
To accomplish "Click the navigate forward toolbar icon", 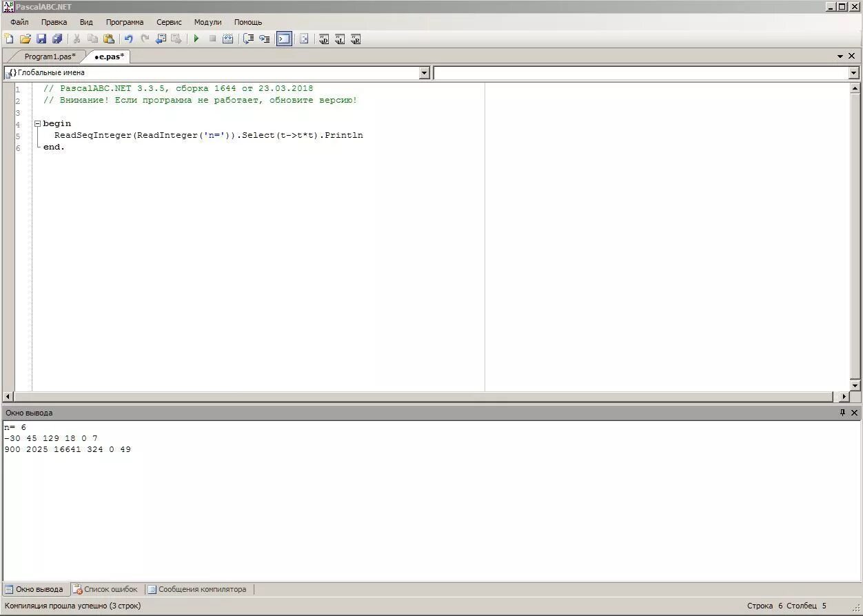I will 176,39.
